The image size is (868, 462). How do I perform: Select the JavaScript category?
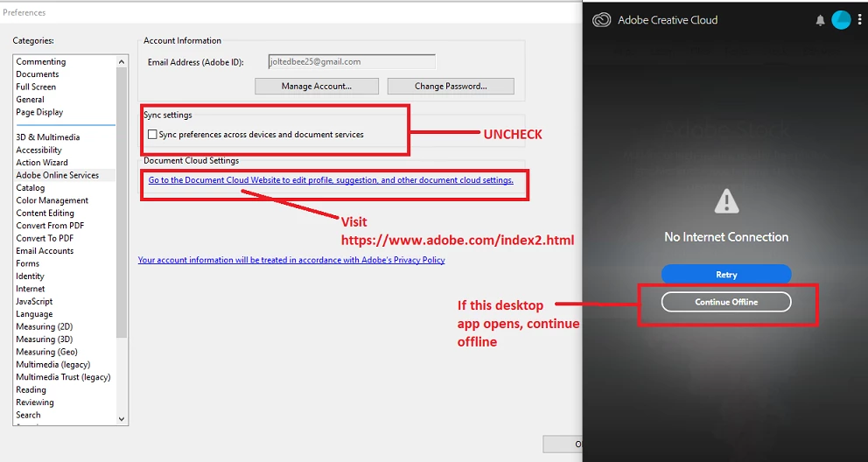pos(34,302)
